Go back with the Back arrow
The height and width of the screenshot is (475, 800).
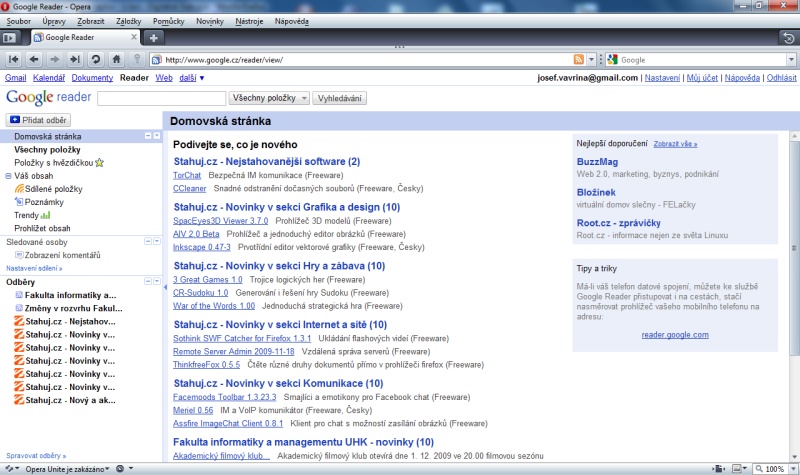[34, 60]
